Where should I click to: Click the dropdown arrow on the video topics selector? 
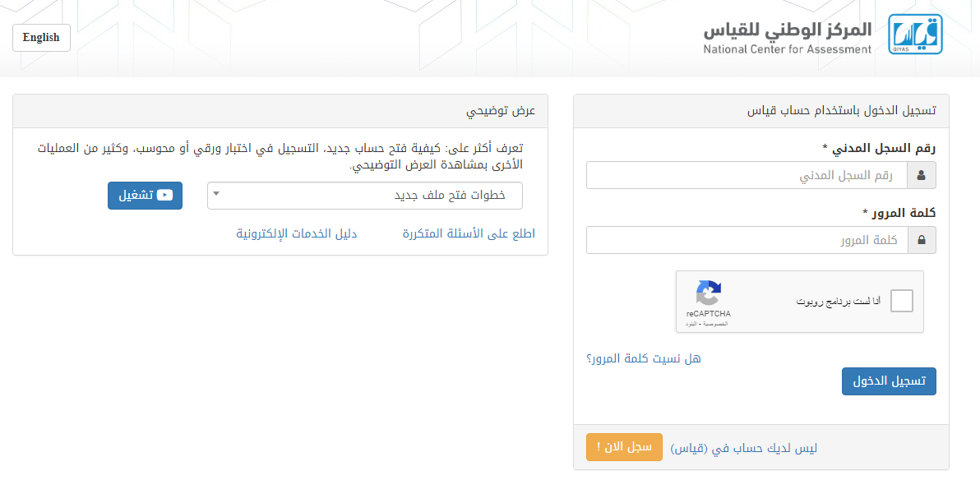(216, 195)
